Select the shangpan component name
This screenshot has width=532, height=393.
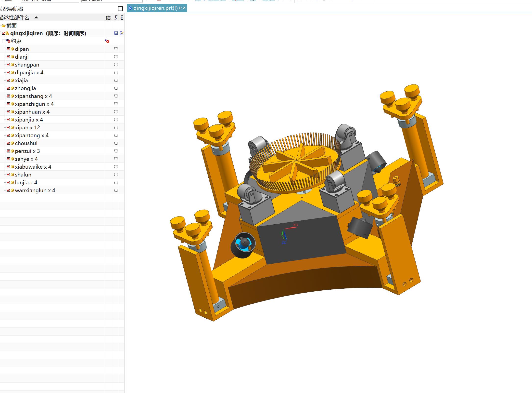[27, 65]
